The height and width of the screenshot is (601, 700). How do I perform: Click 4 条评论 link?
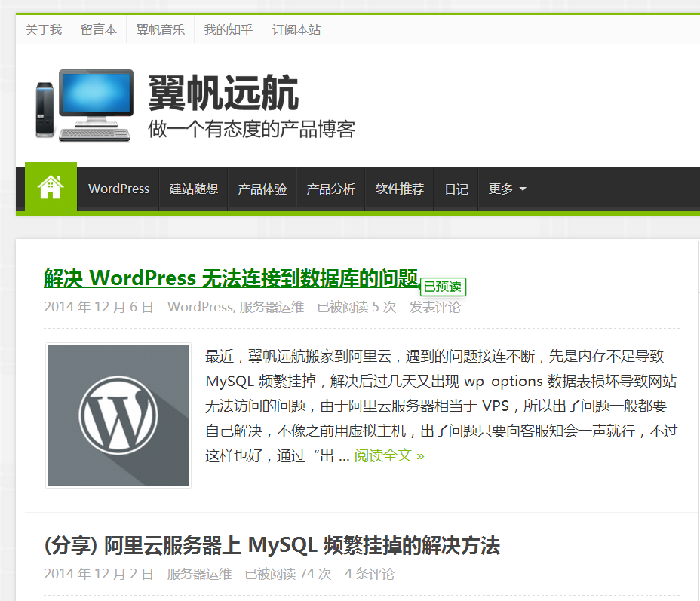[x=369, y=574]
